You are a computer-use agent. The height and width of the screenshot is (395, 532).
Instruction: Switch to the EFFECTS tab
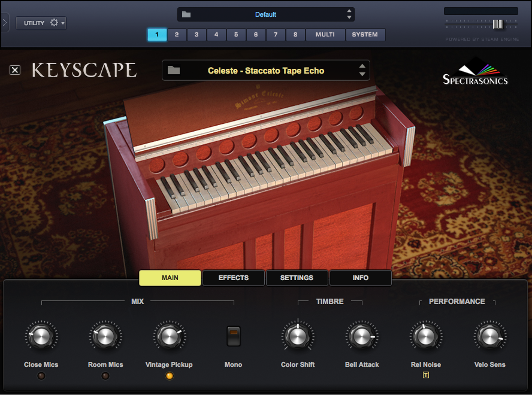[234, 278]
